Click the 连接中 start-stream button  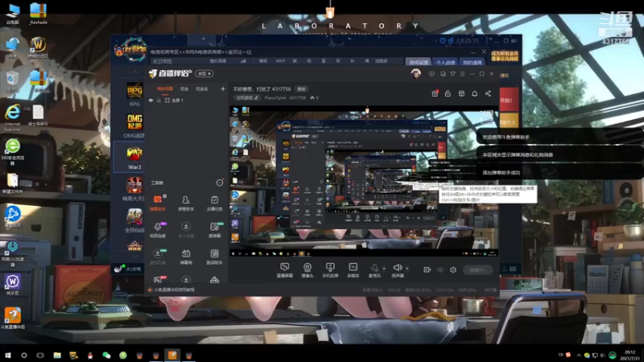click(x=478, y=269)
